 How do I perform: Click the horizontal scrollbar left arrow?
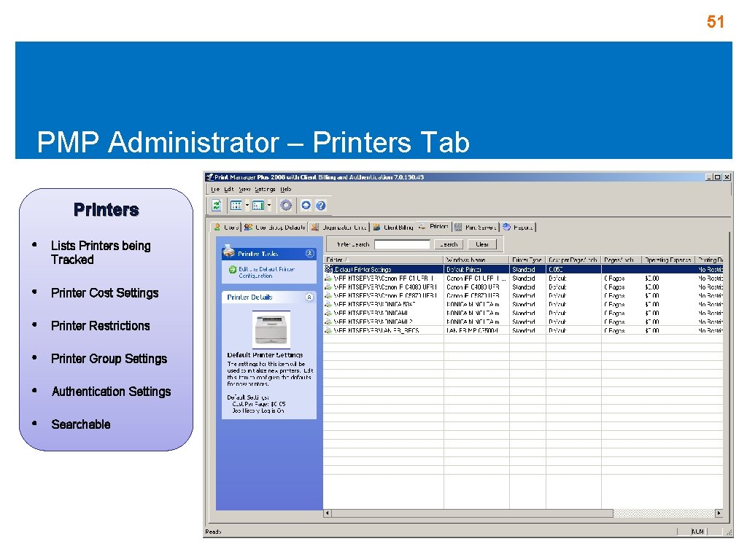pyautogui.click(x=328, y=513)
